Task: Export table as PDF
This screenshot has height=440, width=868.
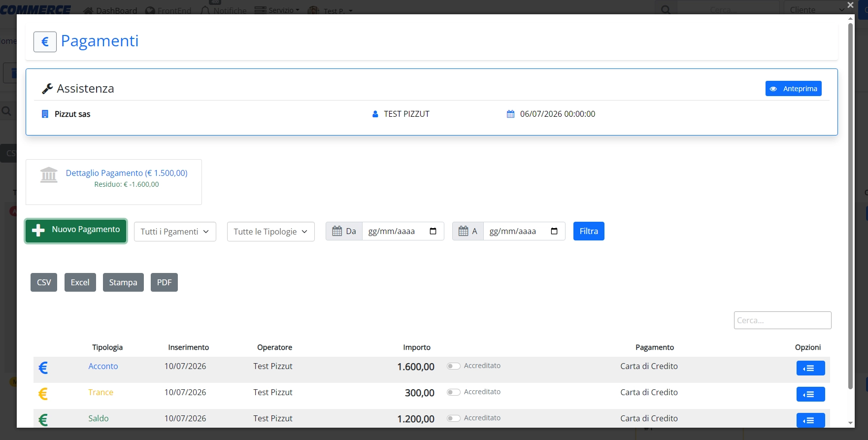Action: point(164,282)
